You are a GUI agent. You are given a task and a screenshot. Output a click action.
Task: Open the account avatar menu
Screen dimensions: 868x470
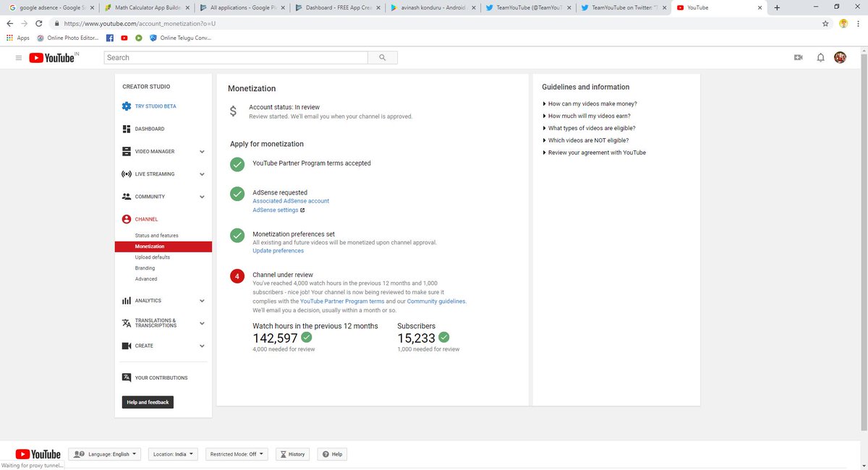840,58
